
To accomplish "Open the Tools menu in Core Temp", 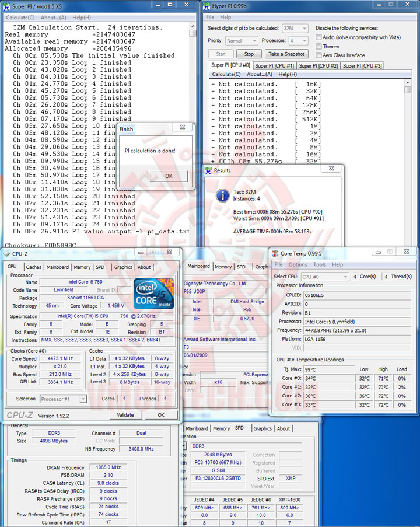I will click(320, 264).
